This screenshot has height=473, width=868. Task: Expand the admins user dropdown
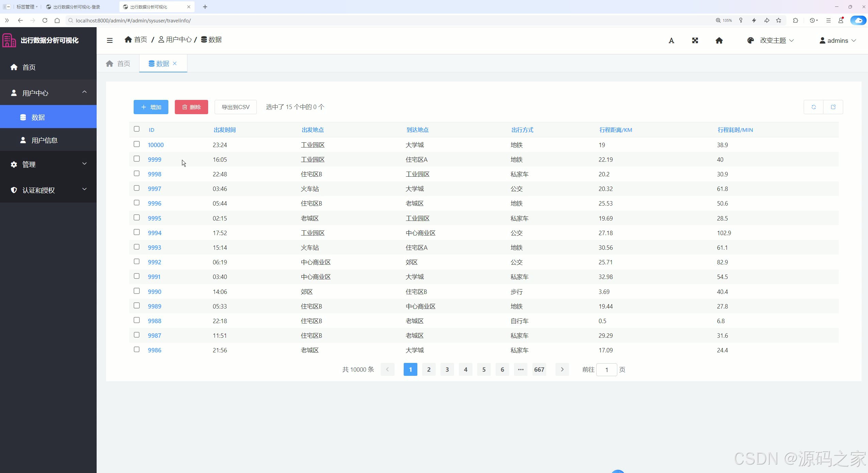(837, 40)
